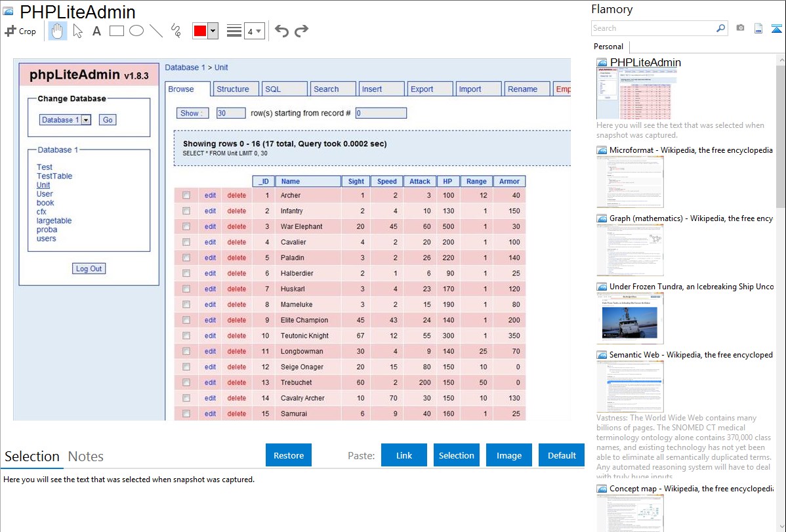Click the red color swatch
Screen dimensions: 786x532
200,31
